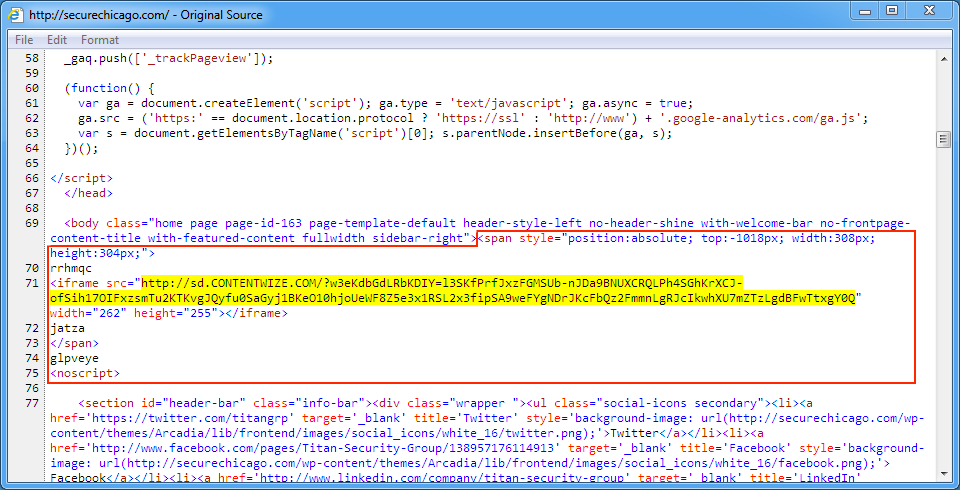
Task: Click line number 69
Action: click(32, 224)
